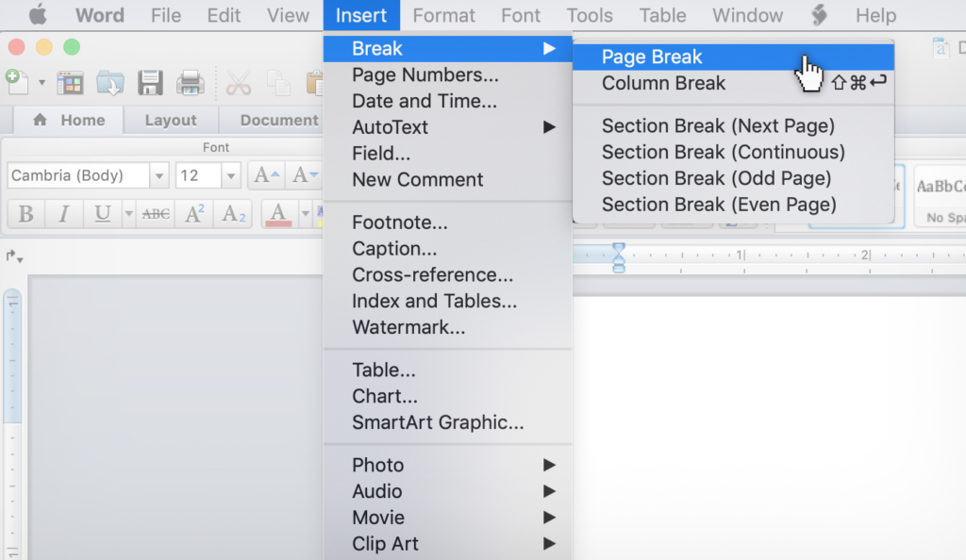Viewport: 966px width, 560px height.
Task: Toggle bold formatting
Action: [x=25, y=214]
